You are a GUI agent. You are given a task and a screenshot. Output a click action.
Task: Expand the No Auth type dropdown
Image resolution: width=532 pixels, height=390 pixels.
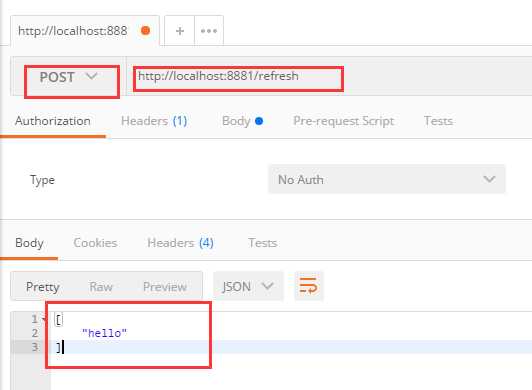click(386, 179)
